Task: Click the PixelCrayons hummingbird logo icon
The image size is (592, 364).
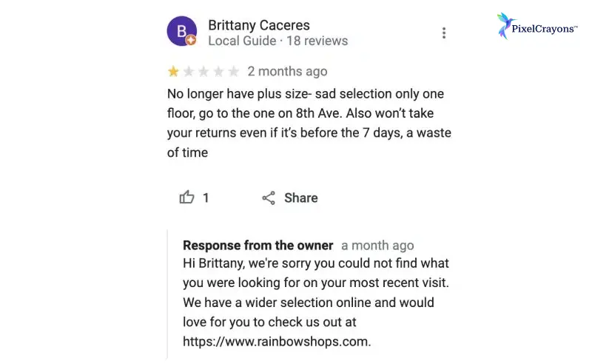Action: [505, 26]
